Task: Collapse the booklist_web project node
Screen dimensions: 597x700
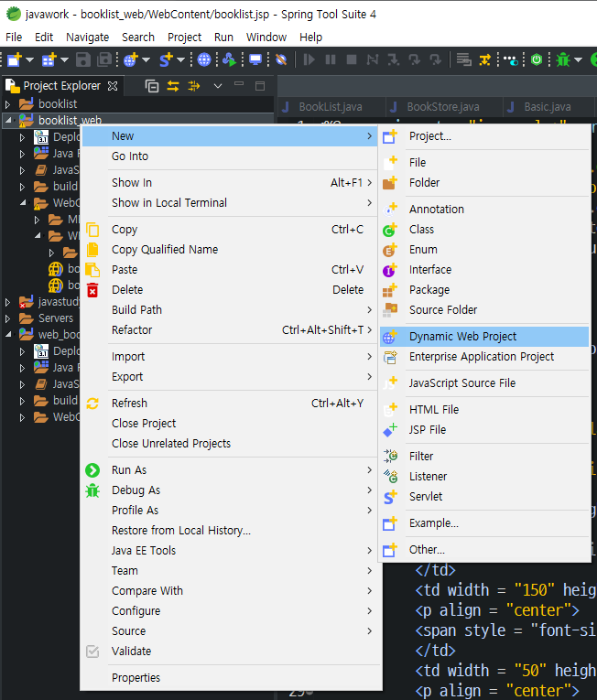Action: 8,120
